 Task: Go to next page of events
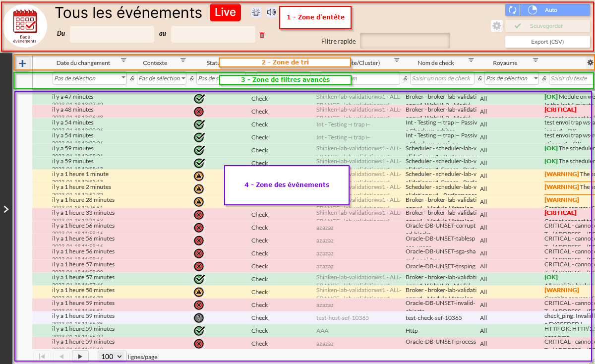[x=79, y=356]
